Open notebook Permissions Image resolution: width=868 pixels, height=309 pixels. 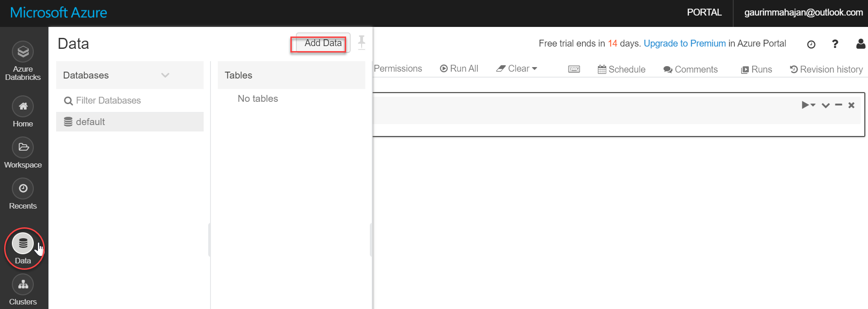pos(398,68)
